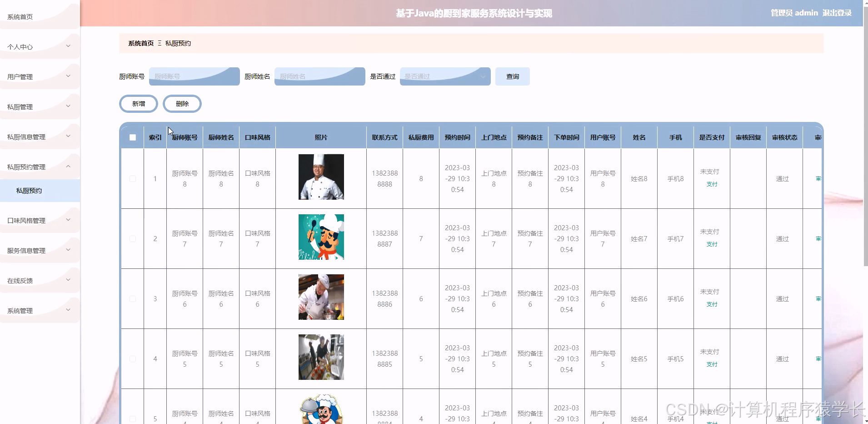Collapse the 私厨预约管理 sidebar menu
868x424 pixels.
pos(40,167)
